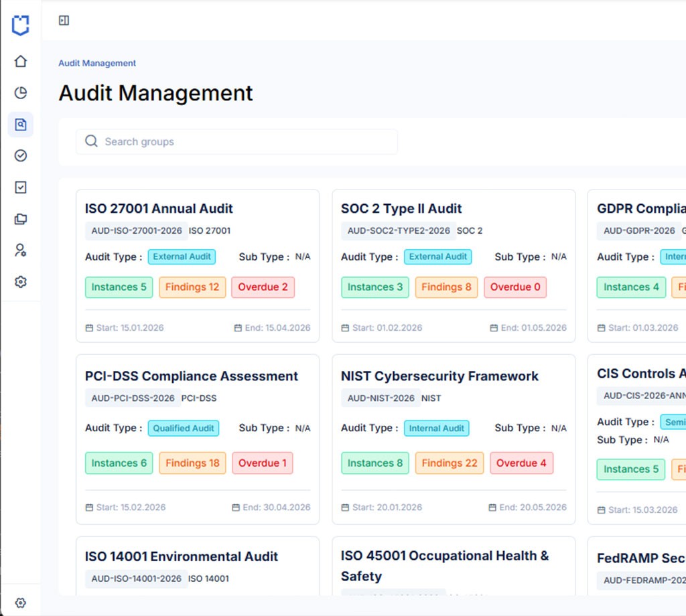Open the SOC 2 Type II Audit card
This screenshot has height=616, width=686.
[454, 266]
